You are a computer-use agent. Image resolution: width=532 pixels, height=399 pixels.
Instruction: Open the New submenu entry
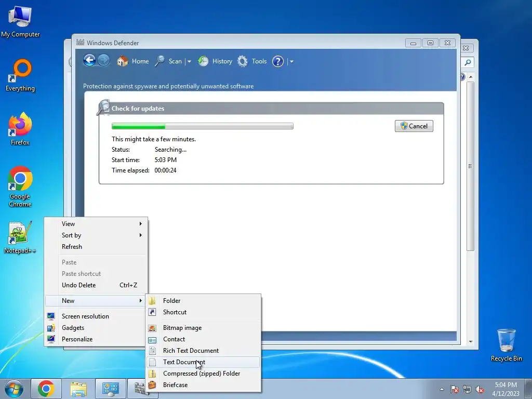pyautogui.click(x=96, y=301)
